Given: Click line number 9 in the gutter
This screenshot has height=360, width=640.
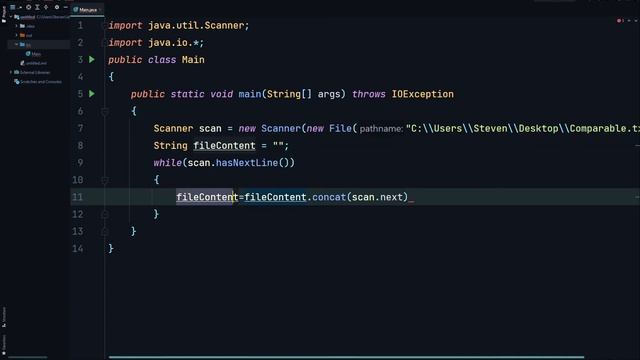Looking at the screenshot, I should [x=80, y=162].
